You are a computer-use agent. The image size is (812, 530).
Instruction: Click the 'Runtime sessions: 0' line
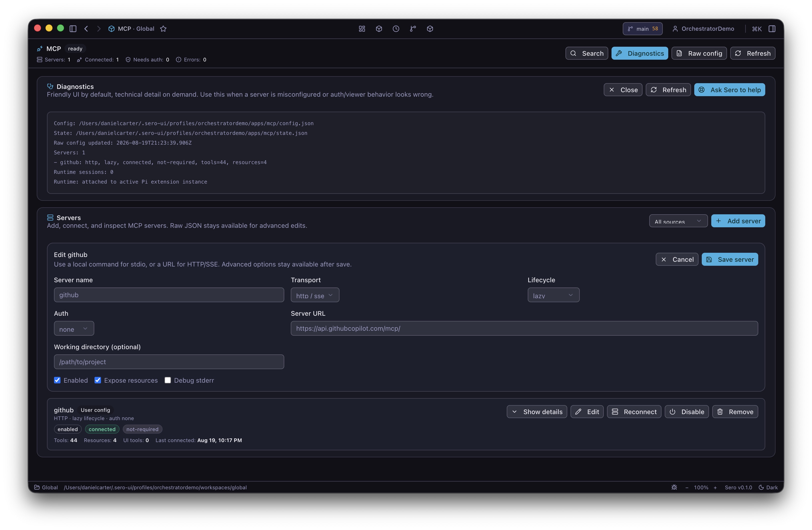pos(83,172)
